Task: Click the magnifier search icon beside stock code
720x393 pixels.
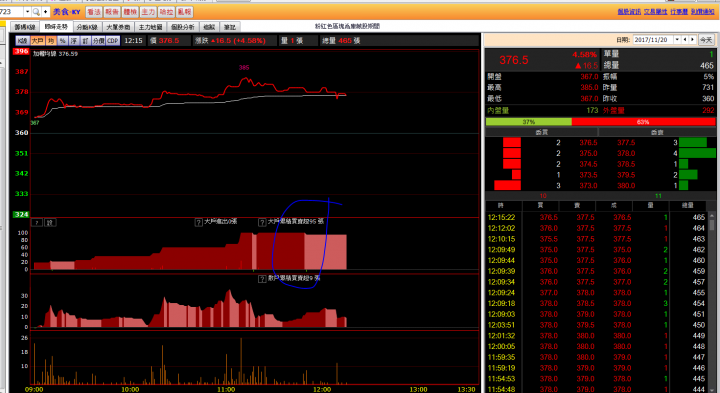Action: pos(36,12)
